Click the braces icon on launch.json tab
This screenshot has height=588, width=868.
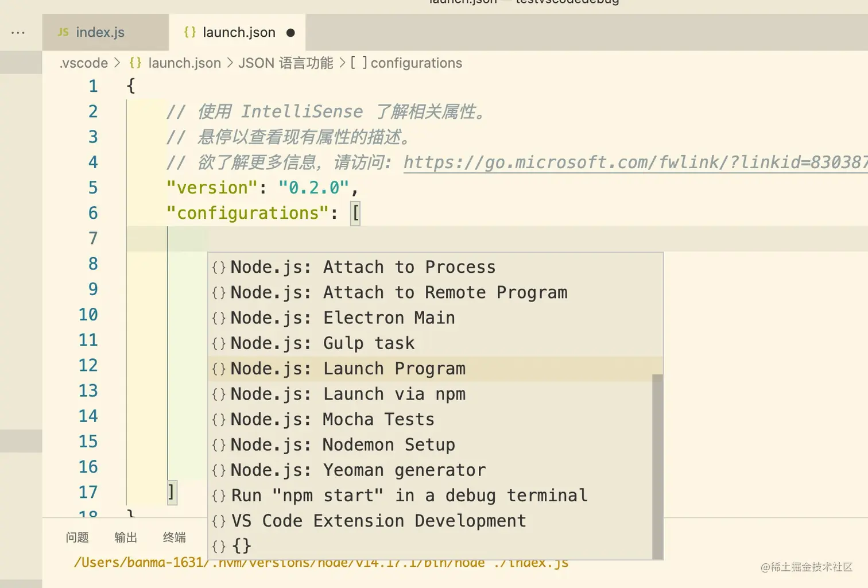tap(189, 32)
